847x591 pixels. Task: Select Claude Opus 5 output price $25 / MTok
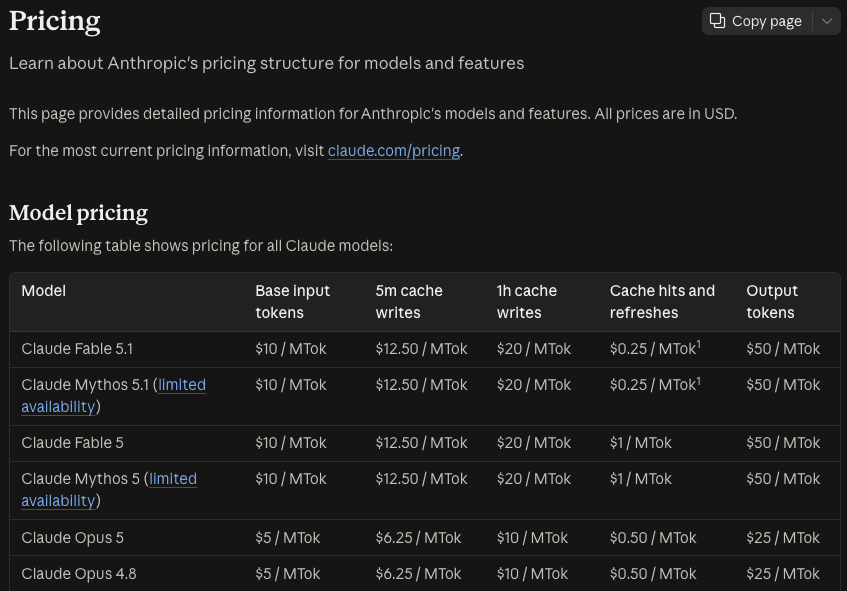point(783,538)
